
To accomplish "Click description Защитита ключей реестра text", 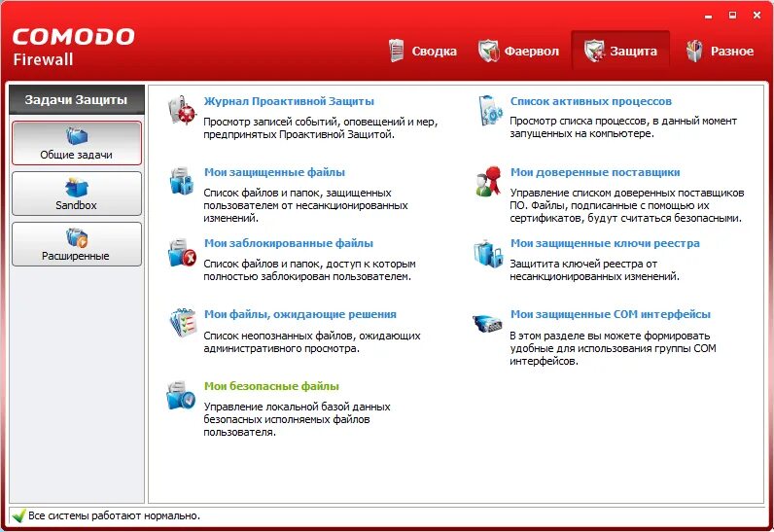I will pos(594,270).
